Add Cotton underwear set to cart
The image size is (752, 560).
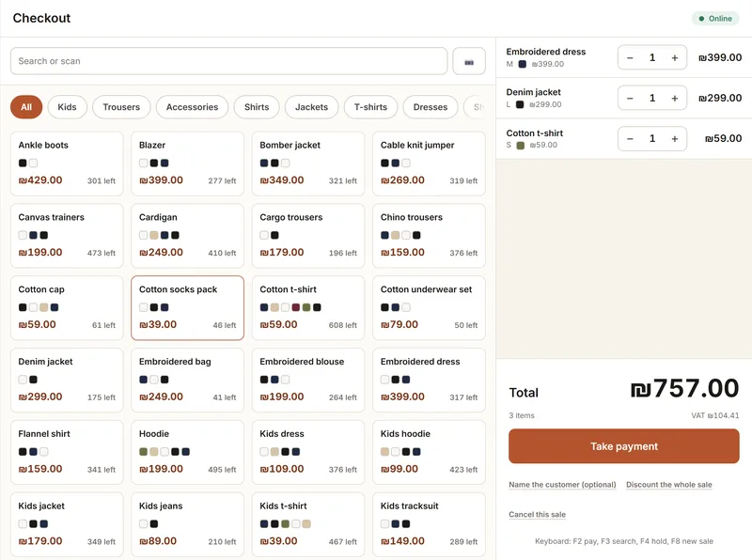pyautogui.click(x=429, y=308)
